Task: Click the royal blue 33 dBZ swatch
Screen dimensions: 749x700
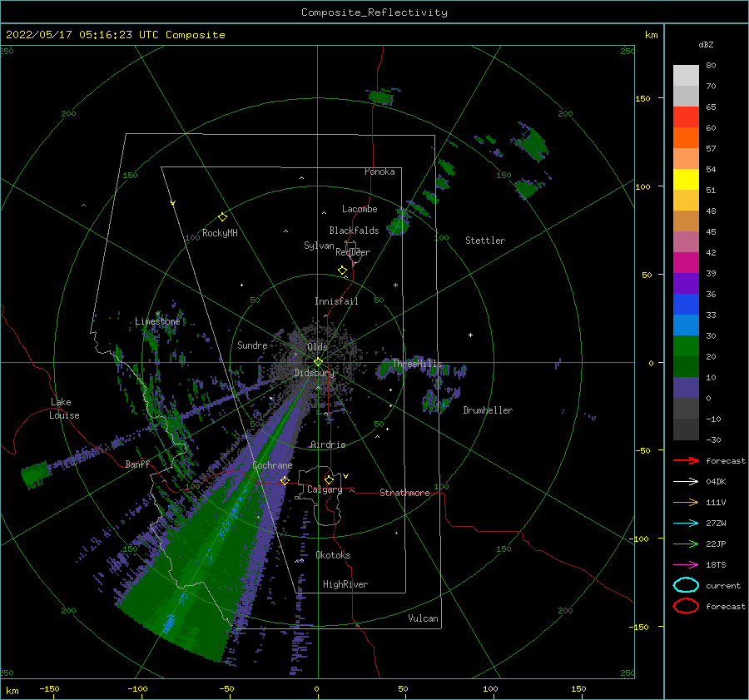Action: coord(686,305)
